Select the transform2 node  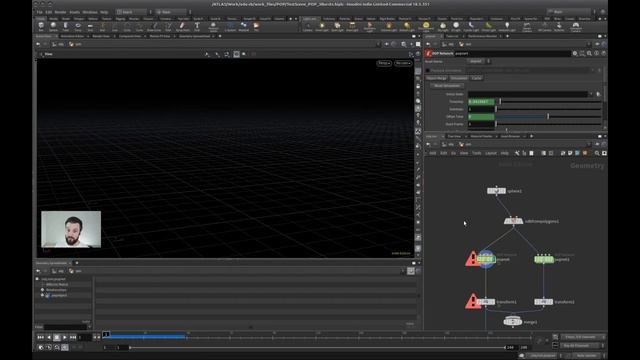pyautogui.click(x=544, y=302)
